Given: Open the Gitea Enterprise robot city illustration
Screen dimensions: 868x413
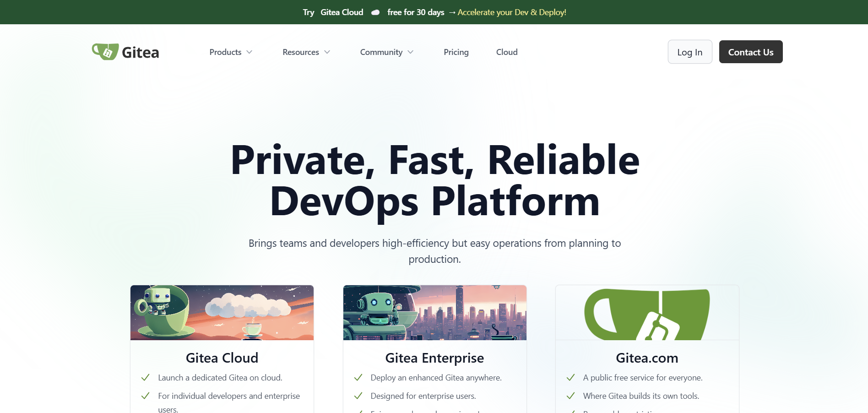Looking at the screenshot, I should [x=435, y=313].
